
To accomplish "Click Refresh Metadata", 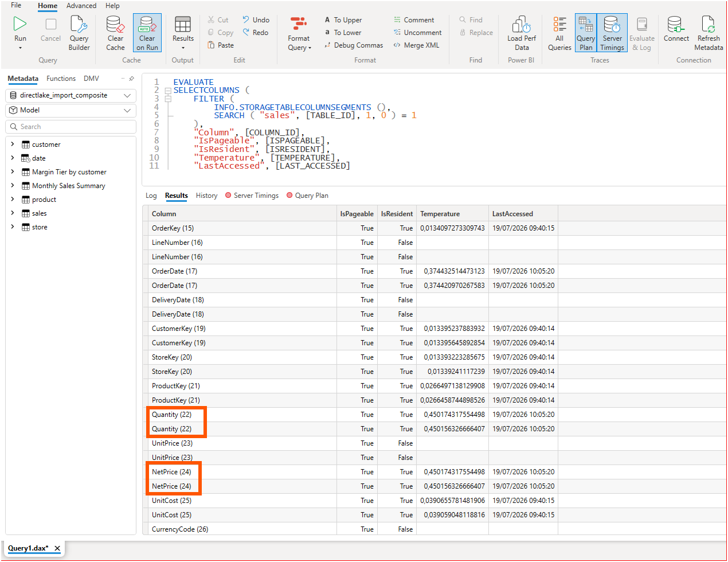I will click(709, 33).
